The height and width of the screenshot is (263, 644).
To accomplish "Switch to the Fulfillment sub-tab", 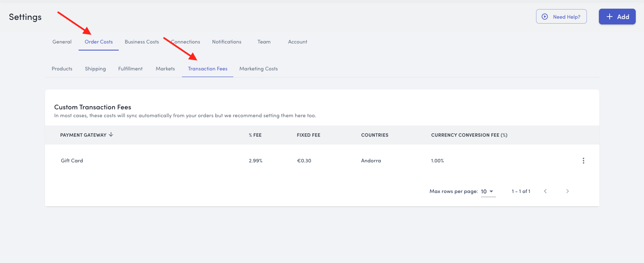I will [x=130, y=69].
